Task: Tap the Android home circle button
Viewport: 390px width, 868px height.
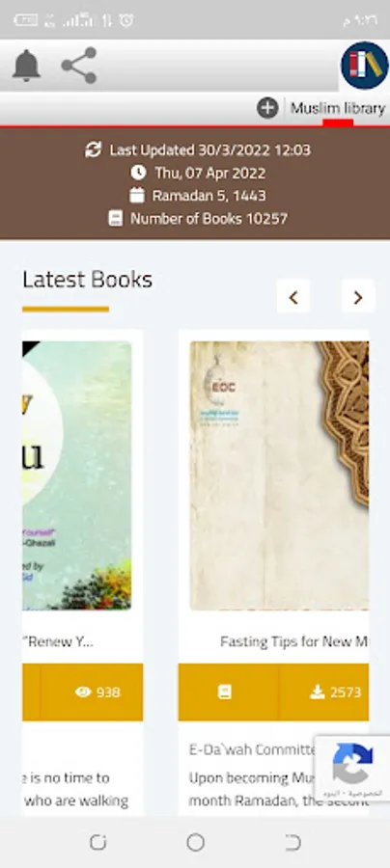Action: pos(195,843)
